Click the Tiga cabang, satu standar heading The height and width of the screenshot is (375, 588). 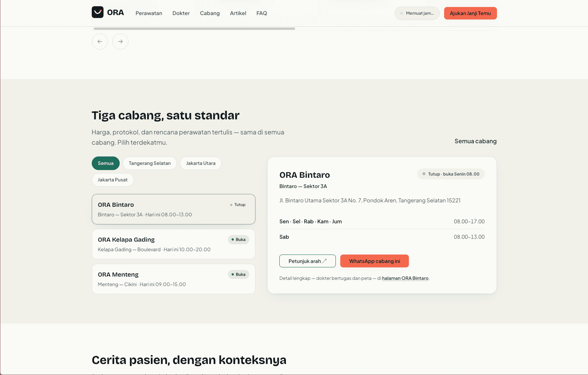166,115
